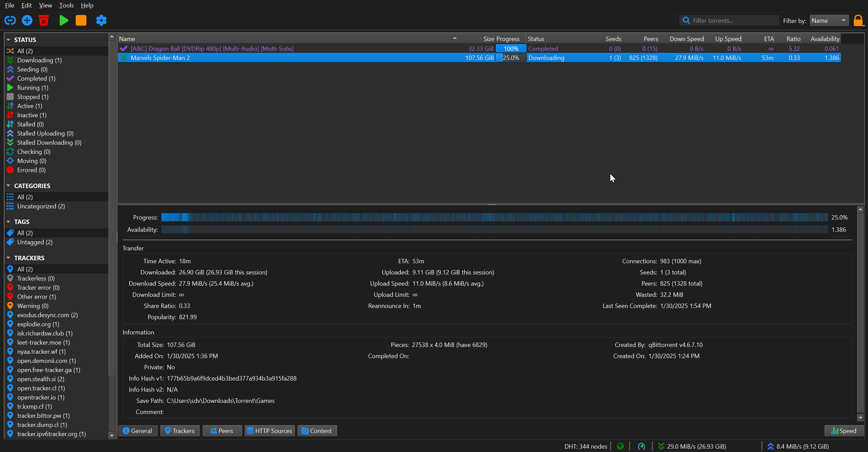The width and height of the screenshot is (868, 452).
Task: Click the orange lock UI icon
Action: [858, 21]
